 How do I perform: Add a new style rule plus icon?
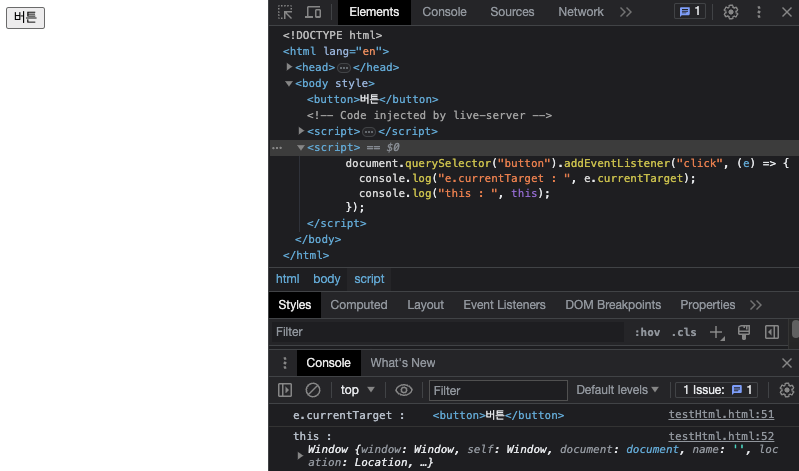coord(716,332)
